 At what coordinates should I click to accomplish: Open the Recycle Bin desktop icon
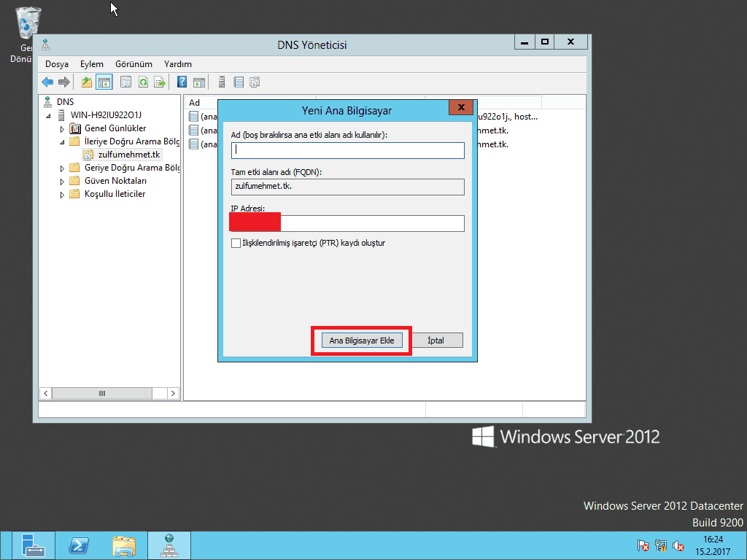[28, 24]
